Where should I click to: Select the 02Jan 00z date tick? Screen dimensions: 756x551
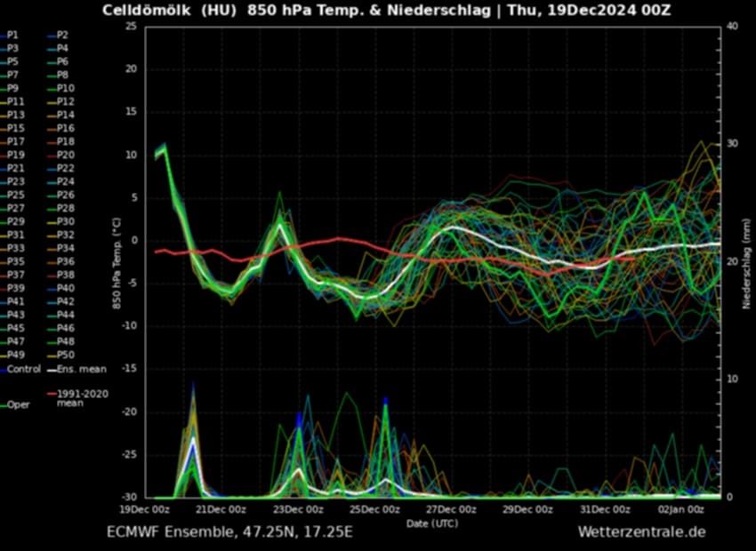tap(681, 509)
